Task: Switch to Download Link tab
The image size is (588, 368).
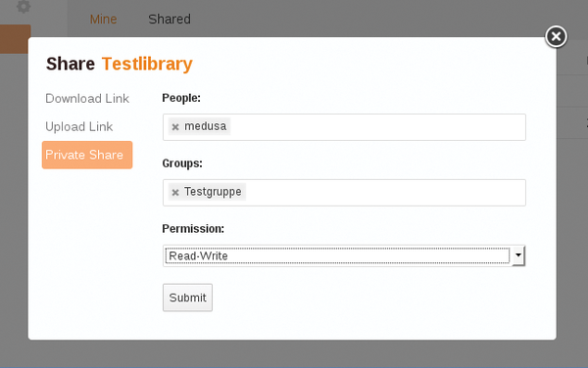Action: [87, 99]
